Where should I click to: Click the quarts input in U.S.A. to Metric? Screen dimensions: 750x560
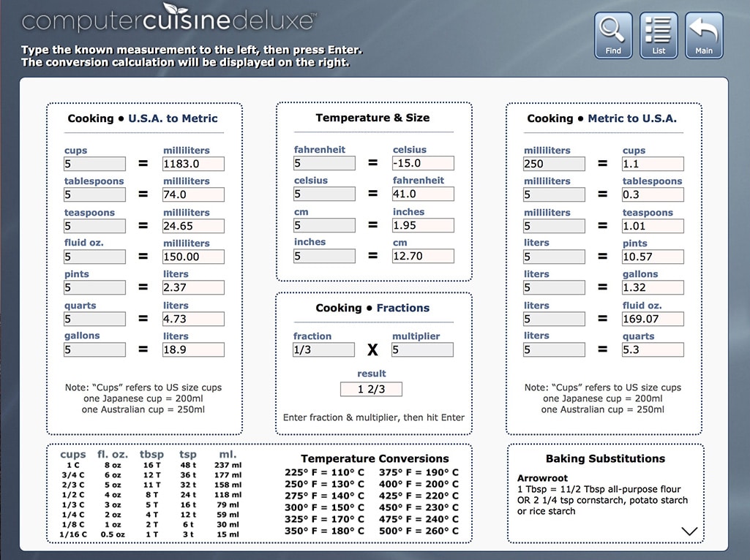click(x=94, y=319)
